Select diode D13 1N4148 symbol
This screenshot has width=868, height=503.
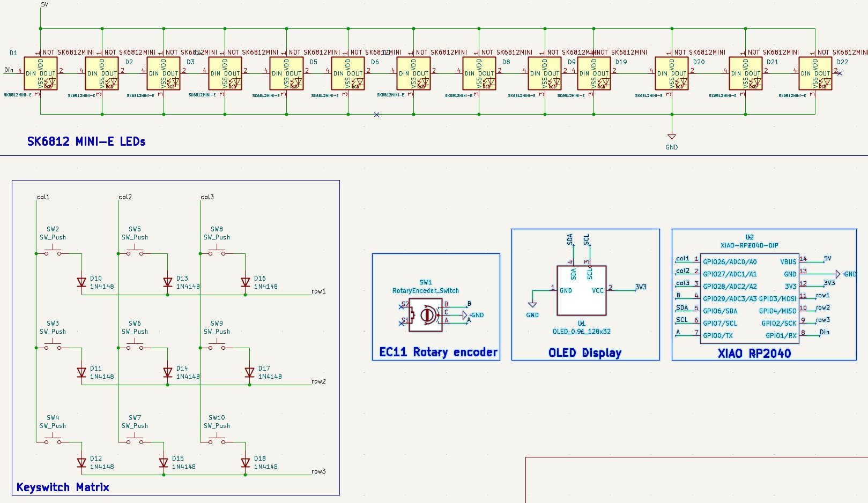pos(168,282)
